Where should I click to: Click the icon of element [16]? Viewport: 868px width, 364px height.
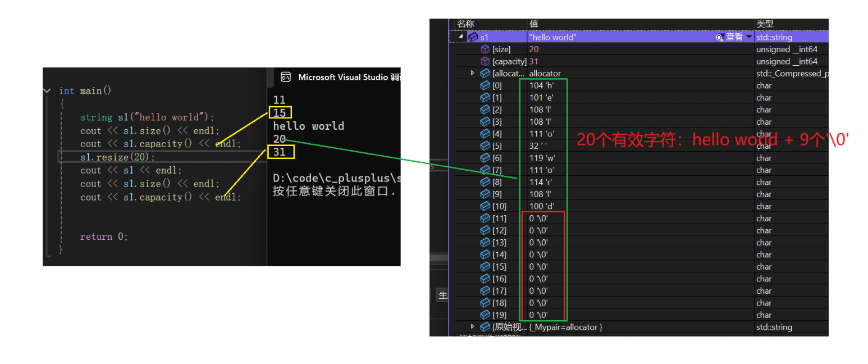point(485,279)
